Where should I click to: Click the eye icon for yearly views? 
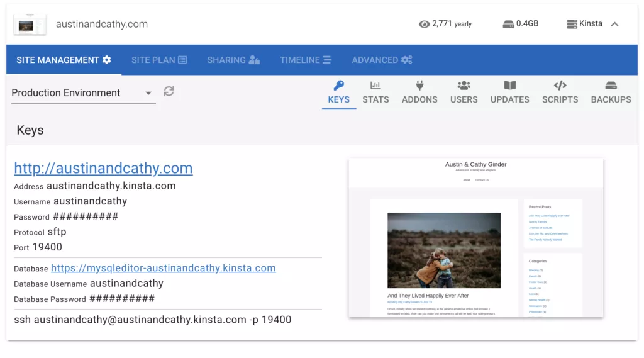click(x=425, y=24)
